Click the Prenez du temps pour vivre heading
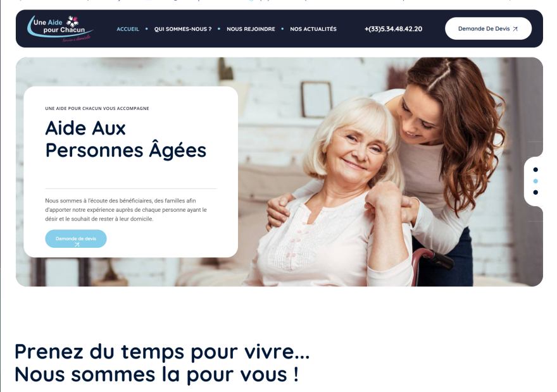The width and height of the screenshot is (557, 392). pyautogui.click(x=162, y=352)
